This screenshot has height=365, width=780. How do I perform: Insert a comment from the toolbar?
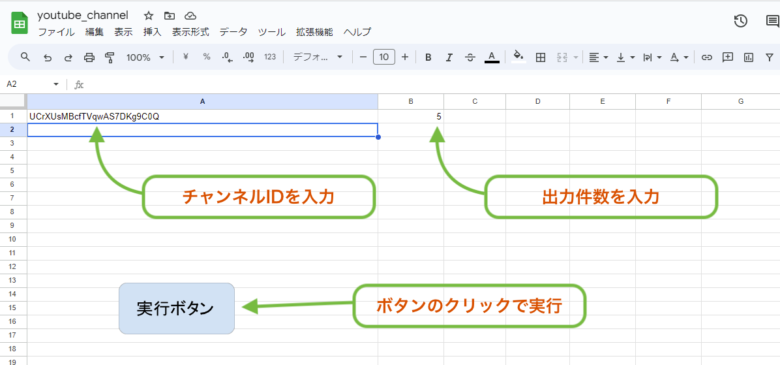click(x=727, y=57)
